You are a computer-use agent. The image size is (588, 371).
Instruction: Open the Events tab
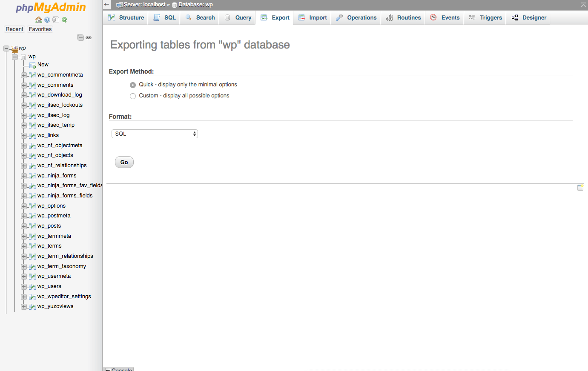445,17
